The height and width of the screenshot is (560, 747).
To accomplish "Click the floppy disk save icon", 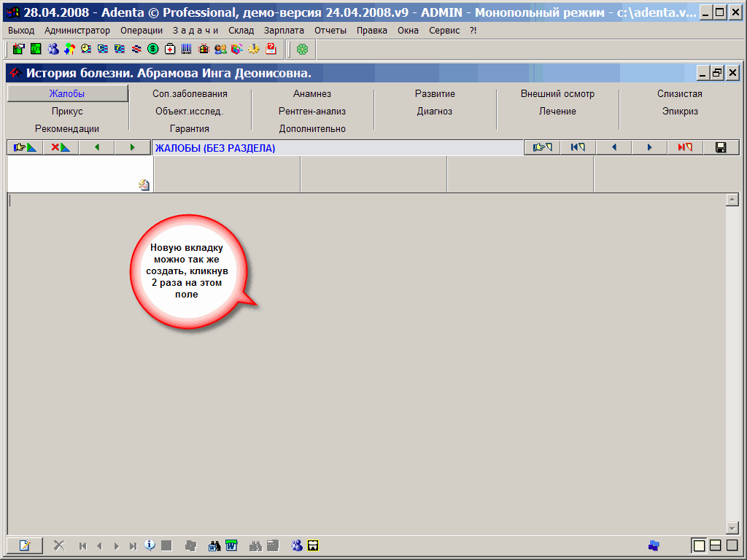I will pos(721,147).
